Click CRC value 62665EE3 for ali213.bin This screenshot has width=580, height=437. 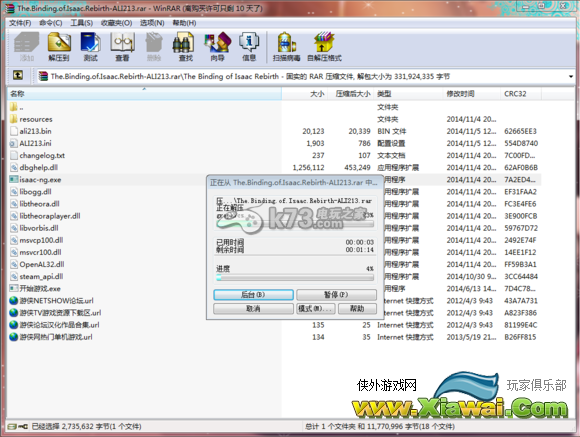pos(520,131)
